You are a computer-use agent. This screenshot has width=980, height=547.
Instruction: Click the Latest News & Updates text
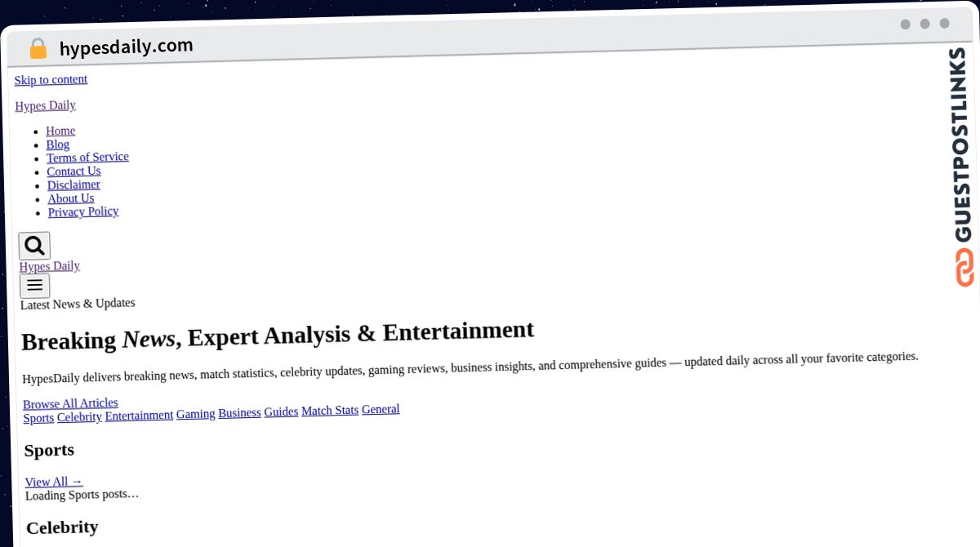(x=78, y=304)
